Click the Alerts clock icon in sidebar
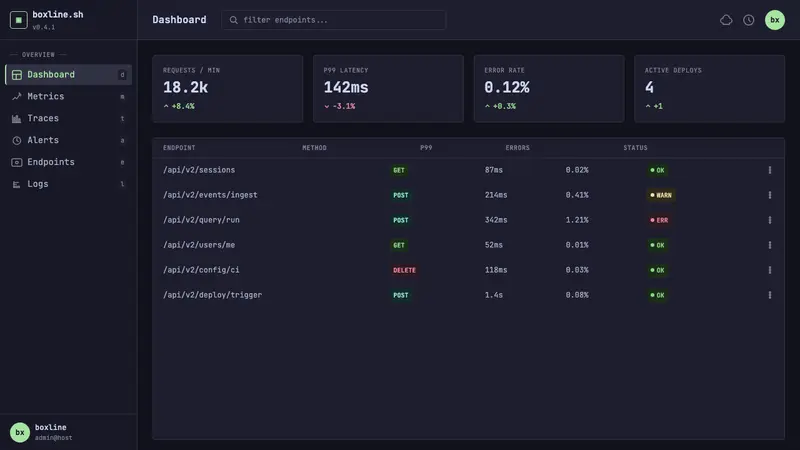This screenshot has width=800, height=450. click(17, 140)
